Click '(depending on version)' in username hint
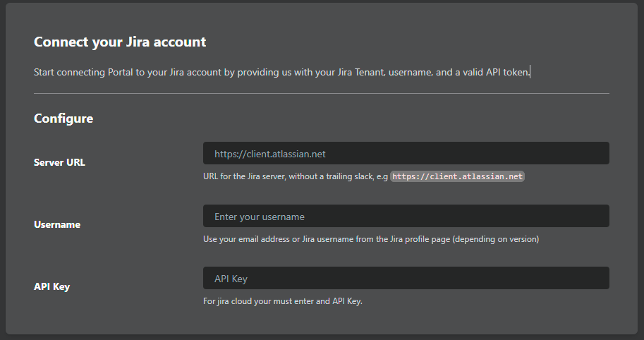The width and height of the screenshot is (644, 340). coord(495,239)
